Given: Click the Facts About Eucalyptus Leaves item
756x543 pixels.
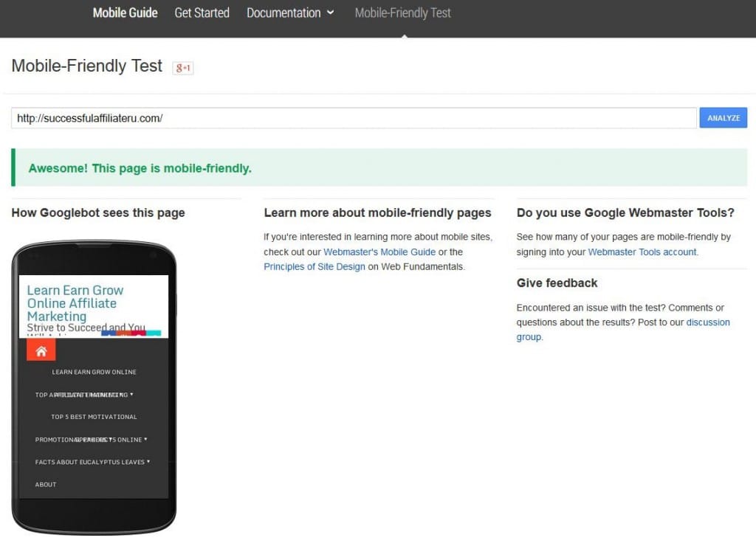Looking at the screenshot, I should click(x=89, y=462).
